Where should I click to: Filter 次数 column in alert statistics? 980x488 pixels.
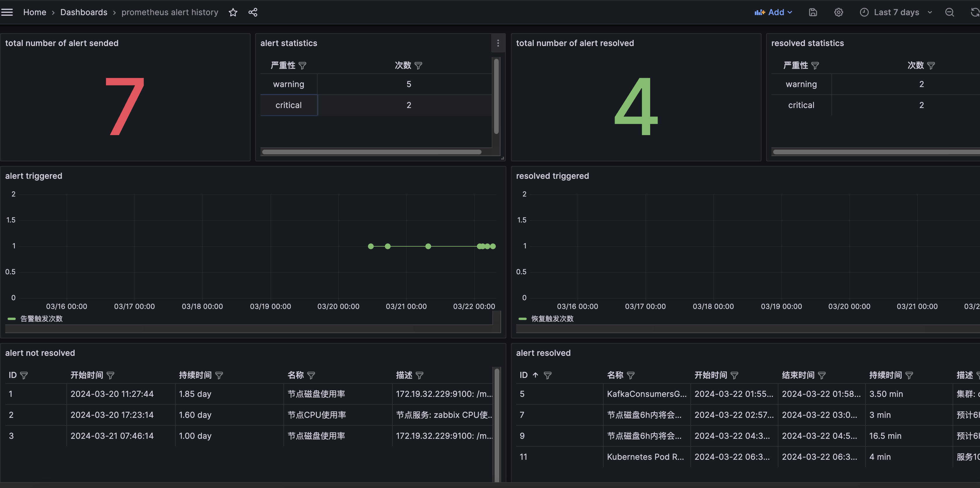pos(418,66)
